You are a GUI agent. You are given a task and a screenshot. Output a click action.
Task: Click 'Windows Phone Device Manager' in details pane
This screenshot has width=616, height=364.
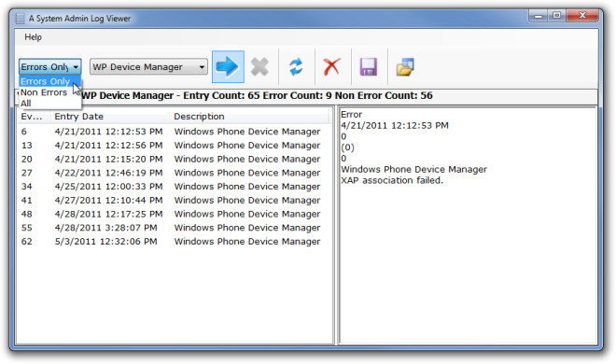413,169
